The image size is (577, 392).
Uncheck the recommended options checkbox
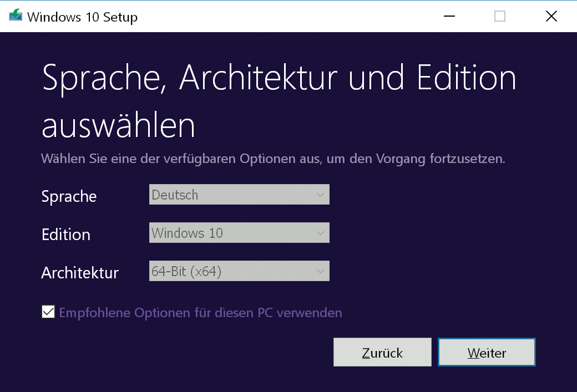pyautogui.click(x=48, y=312)
